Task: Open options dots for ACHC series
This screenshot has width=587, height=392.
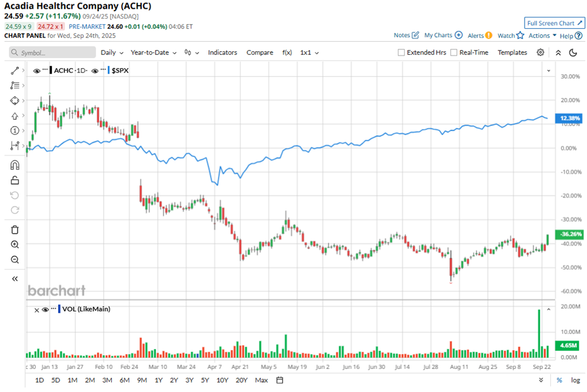Action: tap(46, 70)
